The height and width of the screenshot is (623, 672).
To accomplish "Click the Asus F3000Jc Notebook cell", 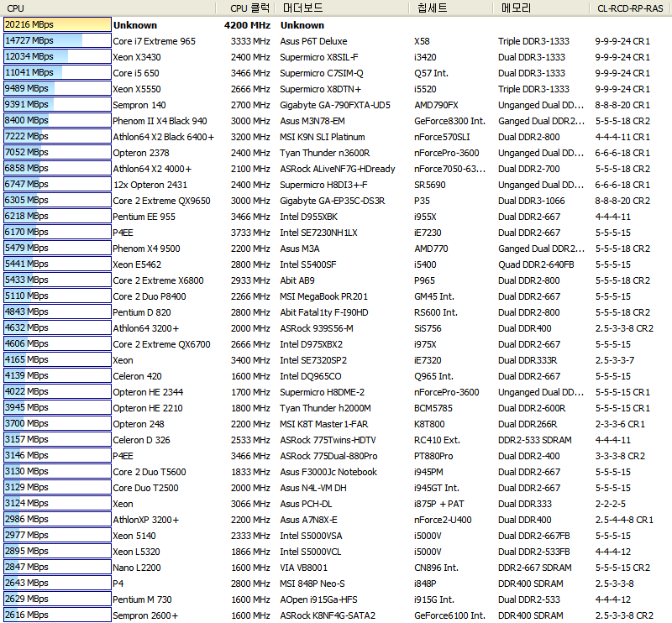I will click(x=328, y=472).
